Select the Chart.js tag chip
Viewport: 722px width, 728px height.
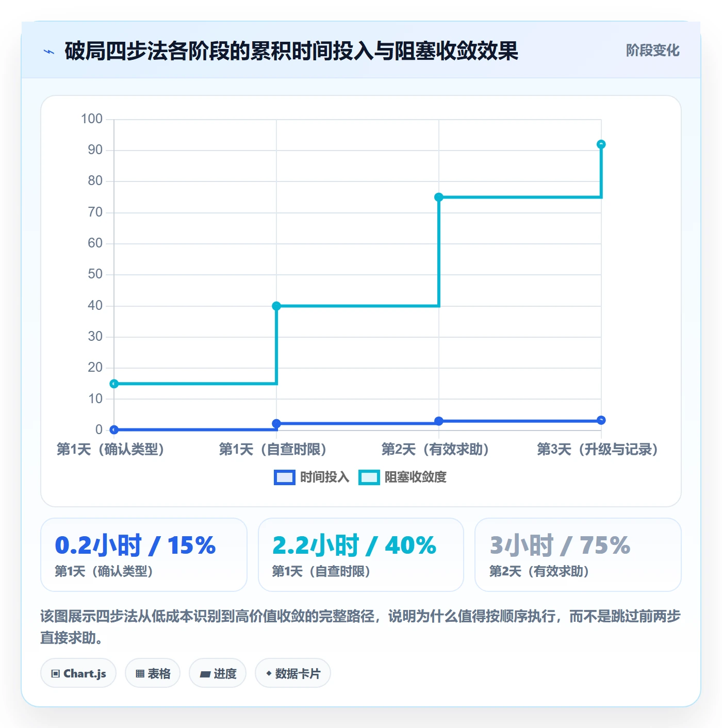pyautogui.click(x=78, y=673)
